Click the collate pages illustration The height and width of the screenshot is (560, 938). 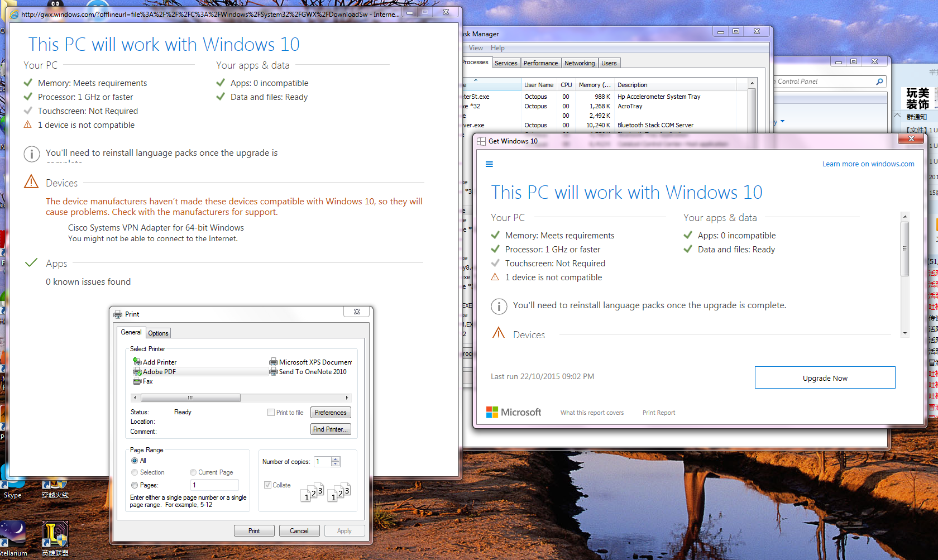(326, 492)
